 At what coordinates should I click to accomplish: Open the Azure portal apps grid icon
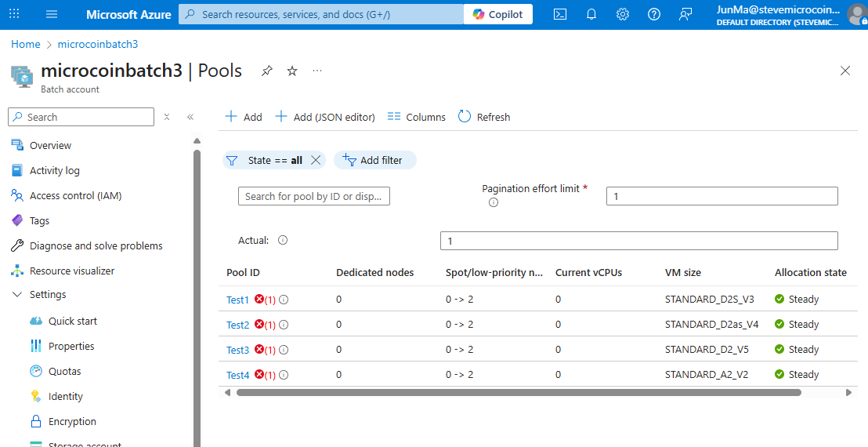click(14, 14)
